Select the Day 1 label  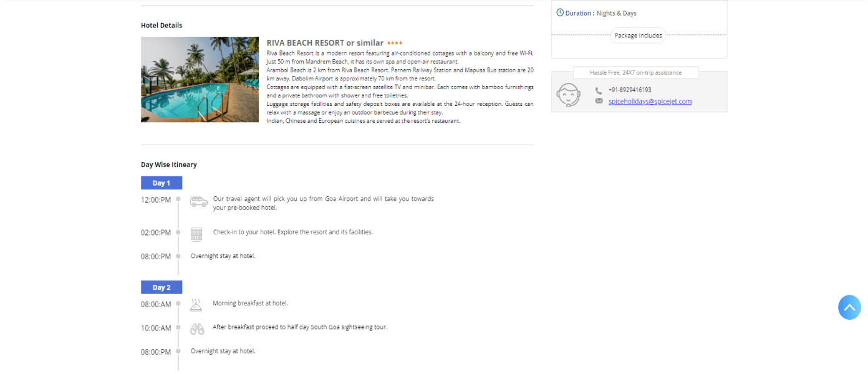162,183
